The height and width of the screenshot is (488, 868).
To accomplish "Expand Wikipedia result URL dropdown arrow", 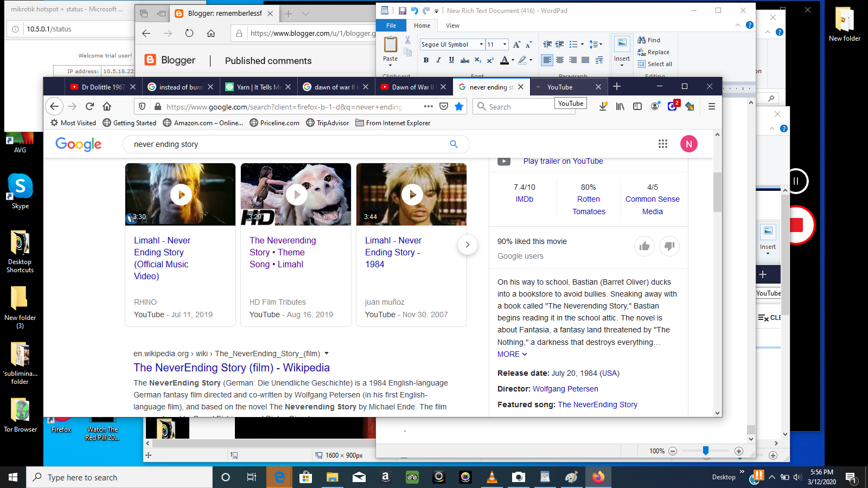I will click(x=327, y=354).
